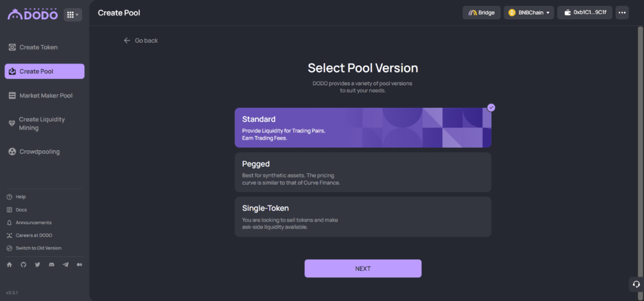Open the apps grid dropdown near logo
The image size is (644, 301).
coord(72,15)
